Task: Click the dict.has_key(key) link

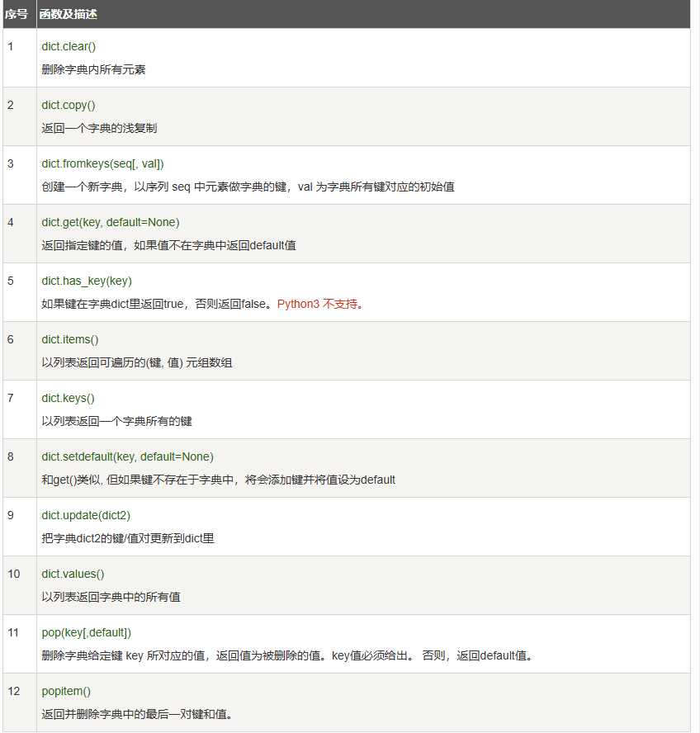Action: pos(86,281)
